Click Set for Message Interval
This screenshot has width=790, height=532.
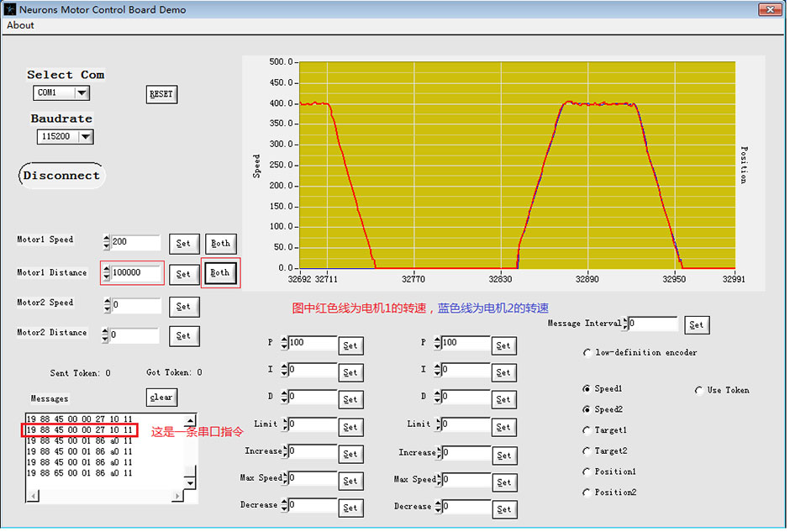click(697, 325)
